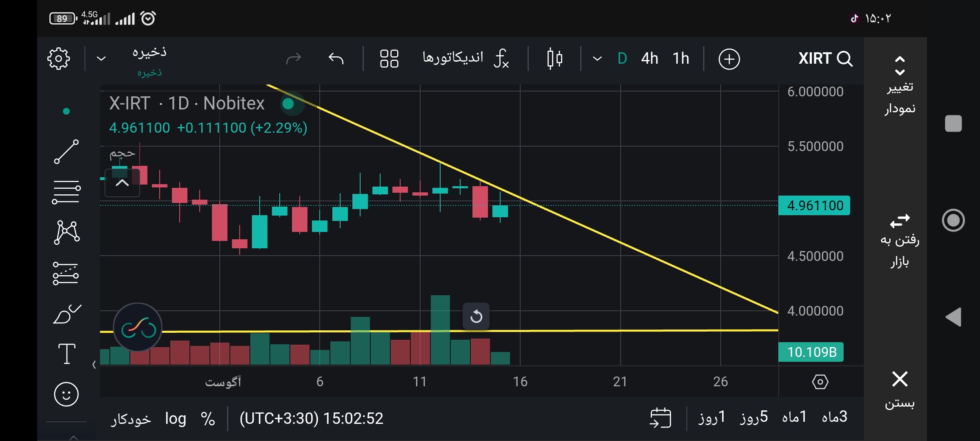Select the 1روز one day range
Image resolution: width=980 pixels, height=441 pixels.
[711, 417]
